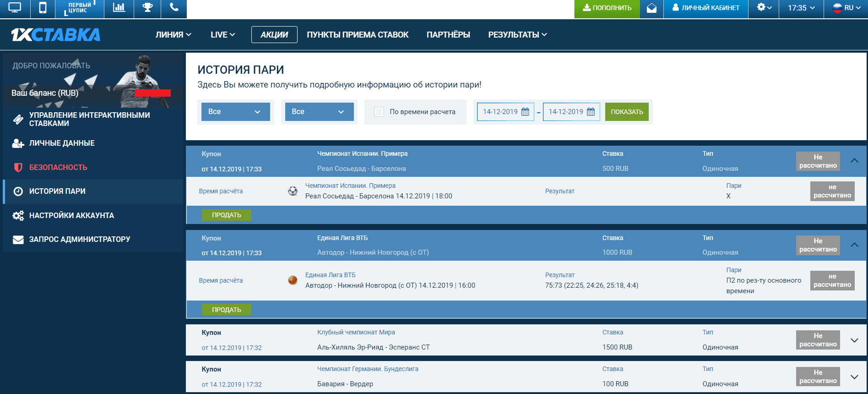The width and height of the screenshot is (868, 394).
Task: Open the 17:35 time dropdown
Action: click(x=801, y=8)
